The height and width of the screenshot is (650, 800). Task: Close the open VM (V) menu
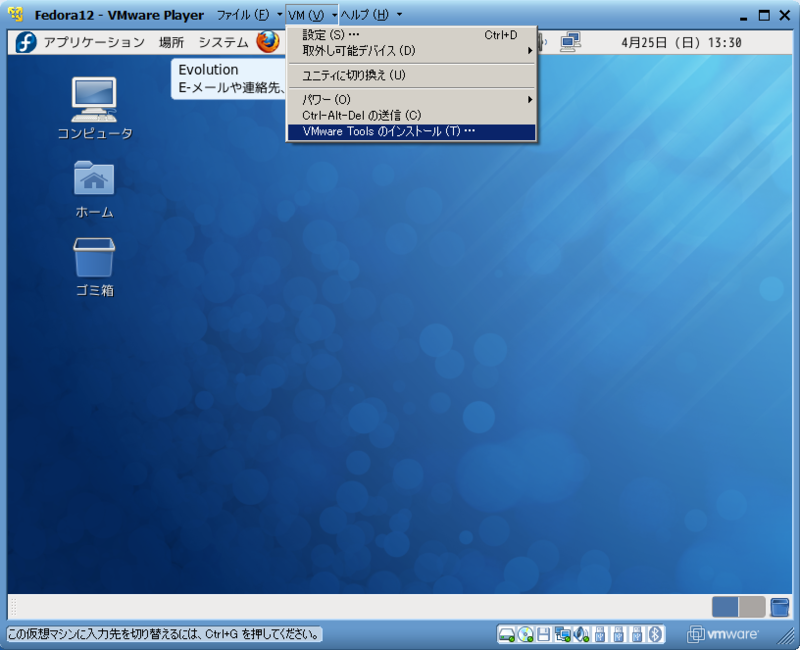pyautogui.click(x=312, y=15)
